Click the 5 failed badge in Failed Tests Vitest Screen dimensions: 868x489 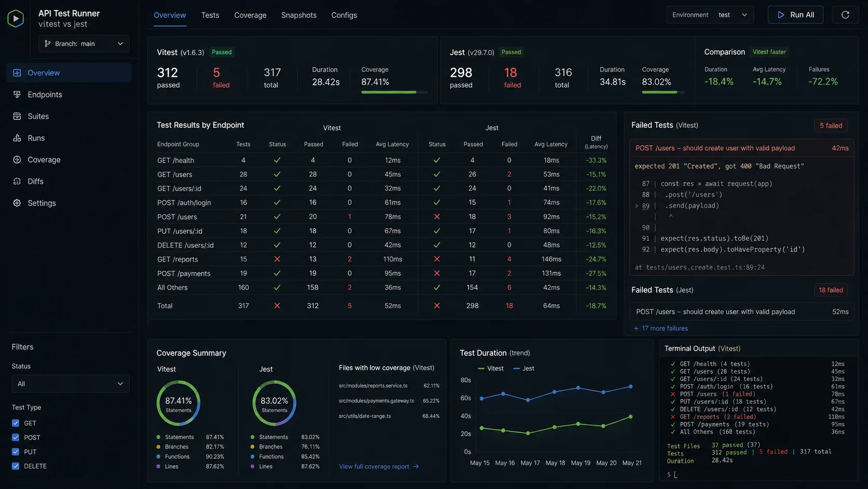(831, 125)
